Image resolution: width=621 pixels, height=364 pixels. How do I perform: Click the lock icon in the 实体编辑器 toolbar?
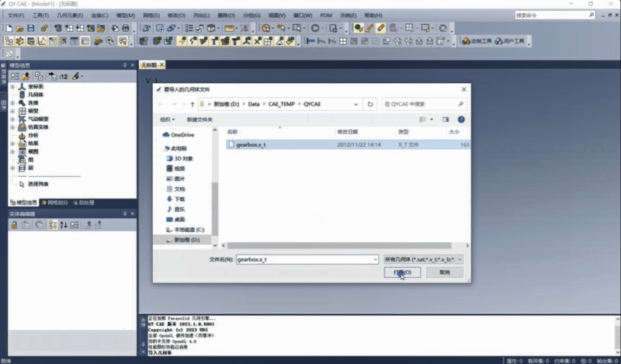point(14,224)
